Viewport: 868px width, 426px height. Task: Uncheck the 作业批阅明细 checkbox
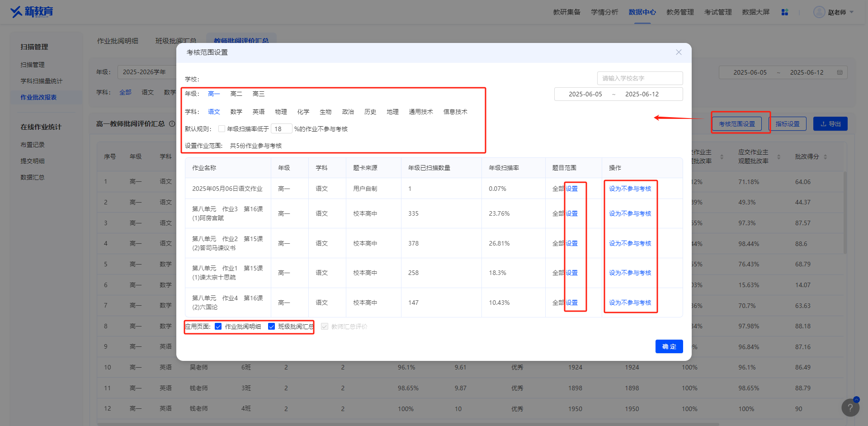click(x=218, y=327)
